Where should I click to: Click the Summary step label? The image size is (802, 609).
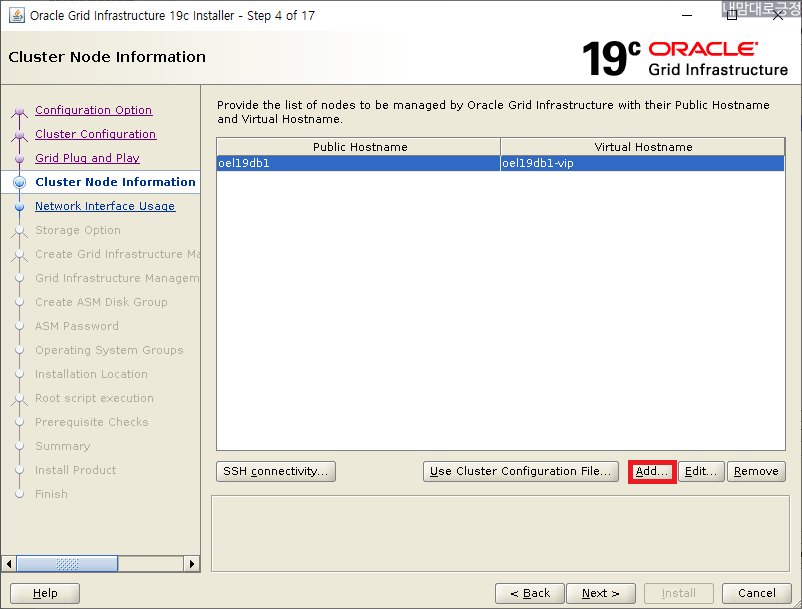[62, 446]
